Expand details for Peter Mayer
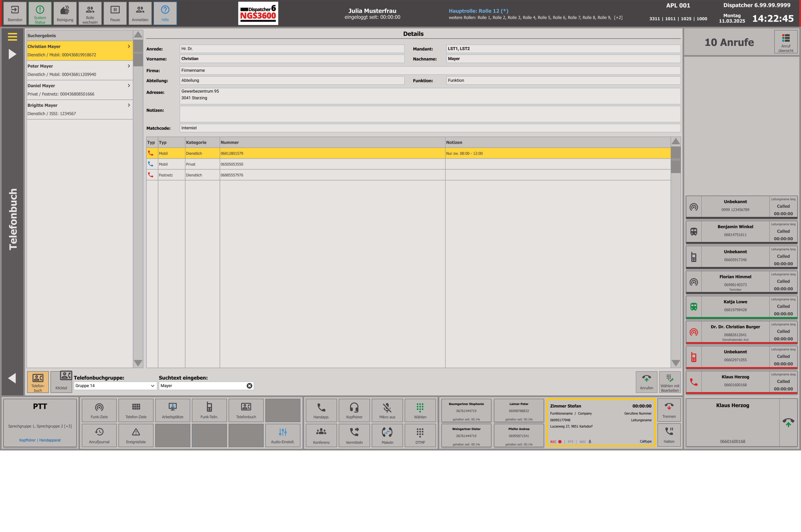Image resolution: width=801 pixels, height=532 pixels. [x=129, y=66]
